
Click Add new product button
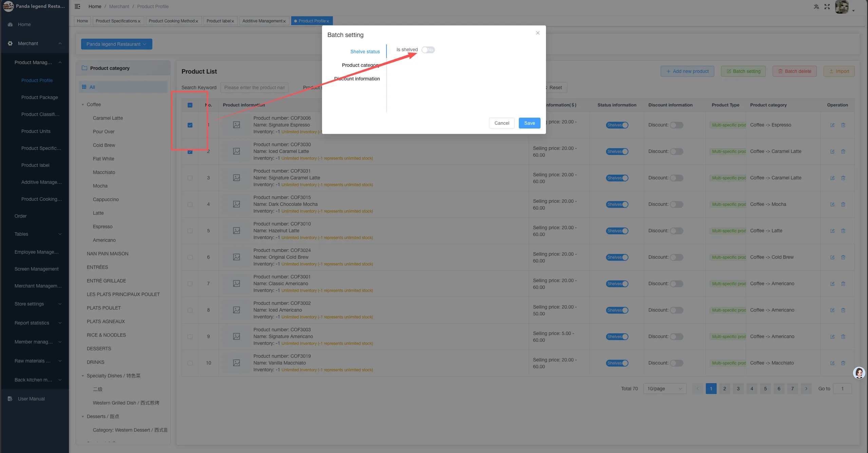687,71
